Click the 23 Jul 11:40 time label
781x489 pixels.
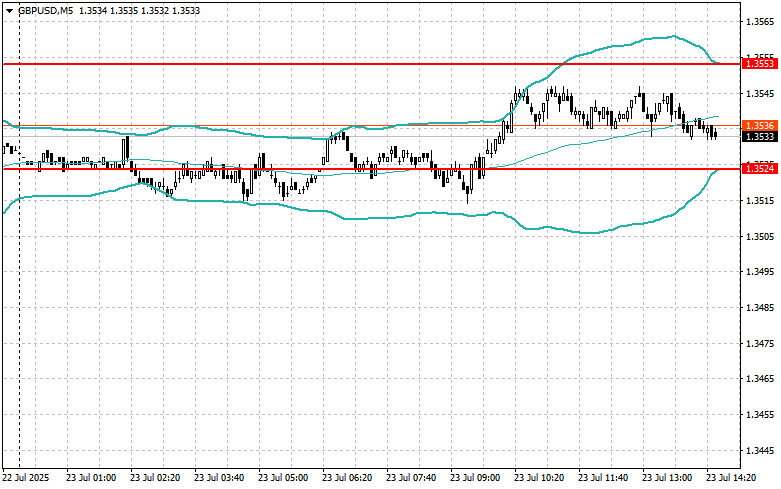click(603, 478)
